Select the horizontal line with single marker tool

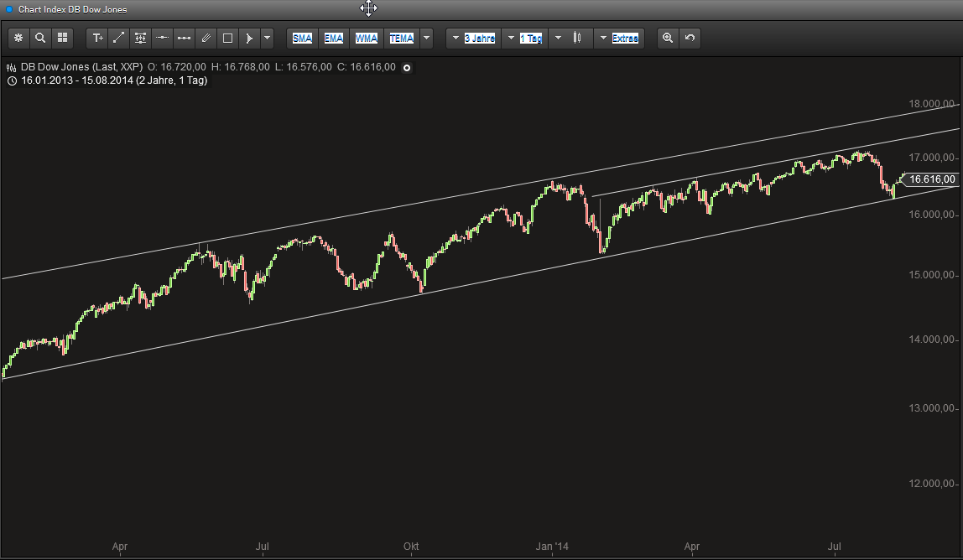coord(162,38)
